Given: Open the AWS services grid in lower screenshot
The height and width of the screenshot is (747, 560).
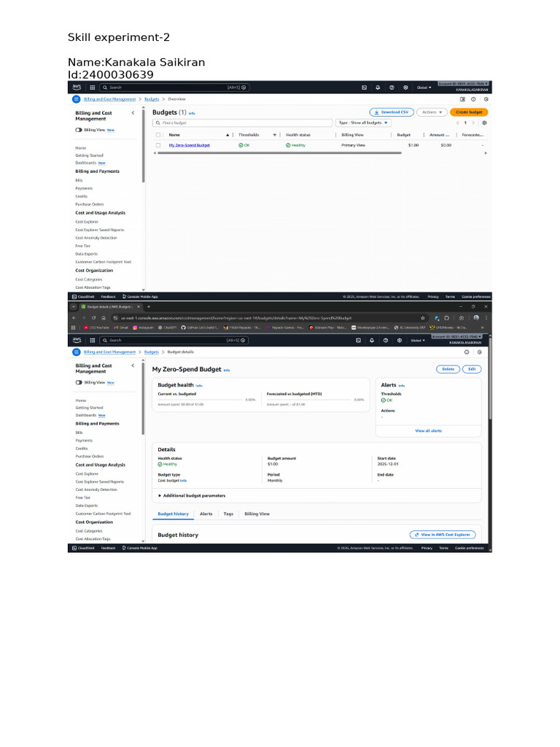Looking at the screenshot, I should pyautogui.click(x=93, y=340).
